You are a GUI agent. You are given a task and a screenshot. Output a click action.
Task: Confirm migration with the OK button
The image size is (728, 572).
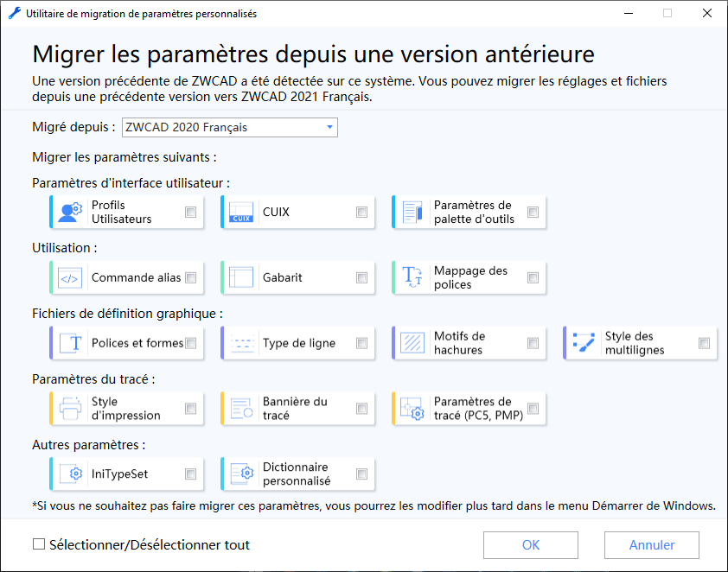coord(531,545)
